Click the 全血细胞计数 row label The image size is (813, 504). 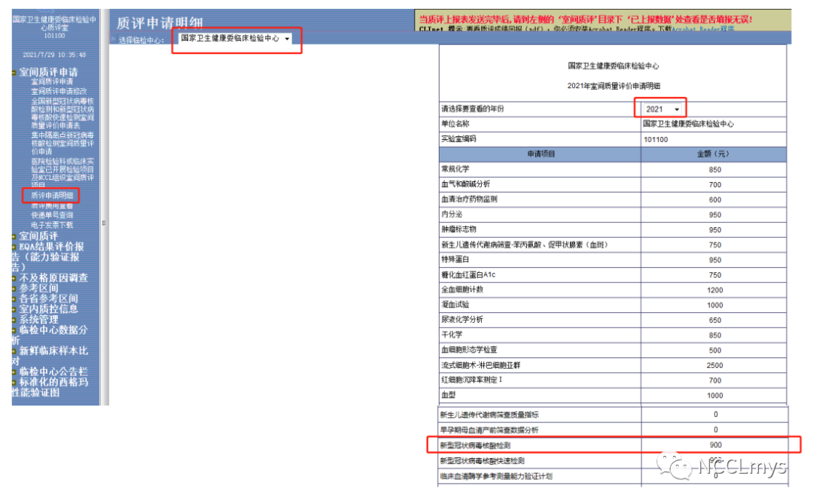point(462,290)
